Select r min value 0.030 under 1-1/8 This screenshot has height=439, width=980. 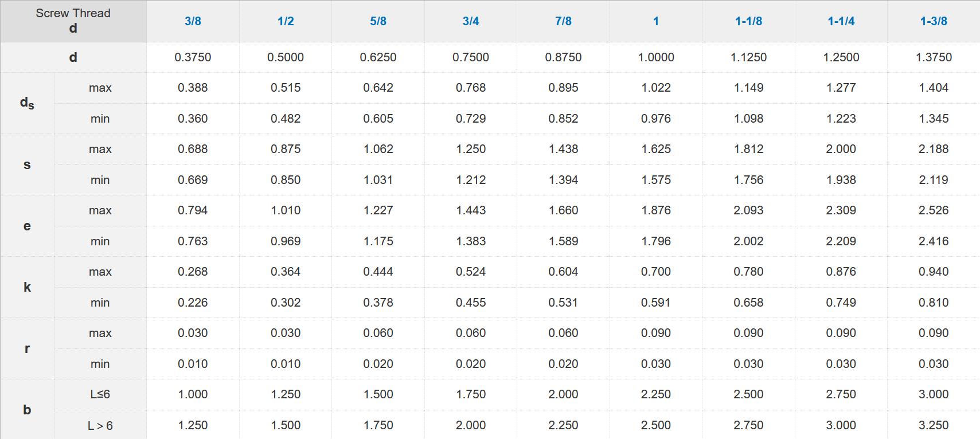pos(748,364)
